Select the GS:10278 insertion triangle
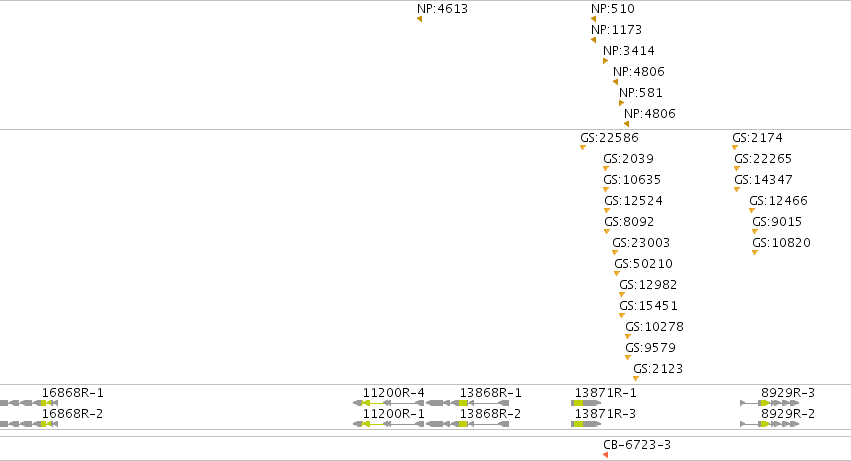Image resolution: width=851 pixels, height=461 pixels. [x=628, y=337]
